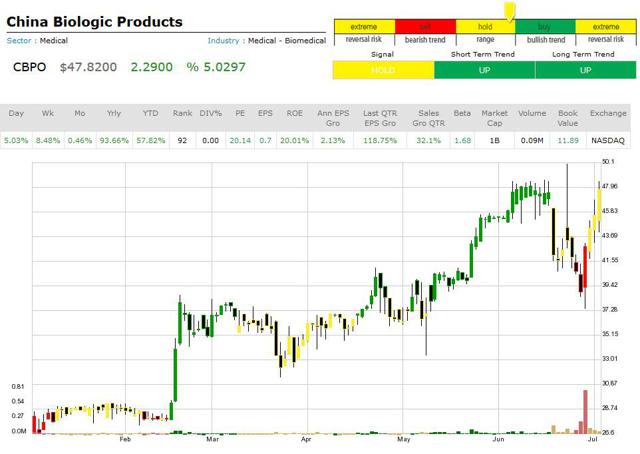
Task: Click the yellow 'hold' gauge segment
Action: tap(485, 27)
